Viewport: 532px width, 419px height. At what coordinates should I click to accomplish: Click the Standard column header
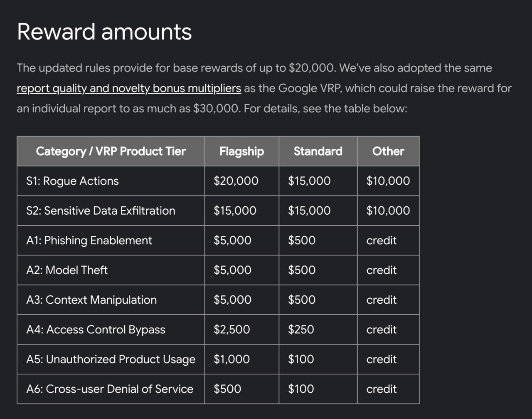pos(318,151)
